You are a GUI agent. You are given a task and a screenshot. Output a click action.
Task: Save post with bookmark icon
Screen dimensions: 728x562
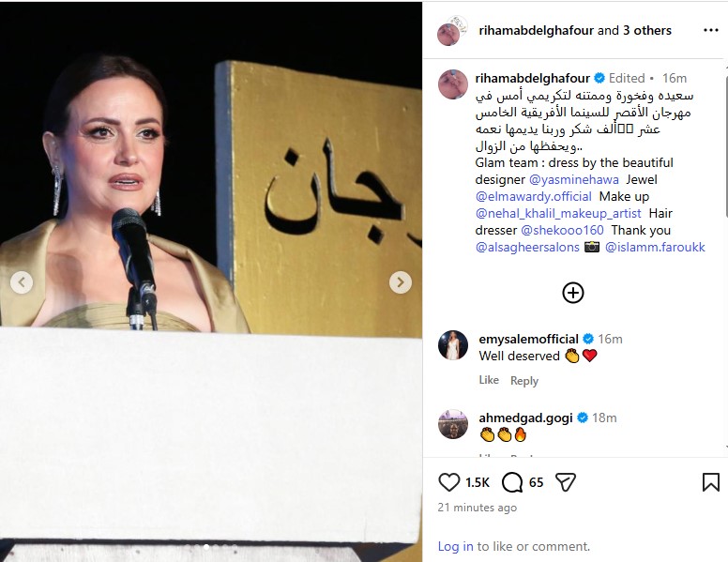[x=711, y=482]
